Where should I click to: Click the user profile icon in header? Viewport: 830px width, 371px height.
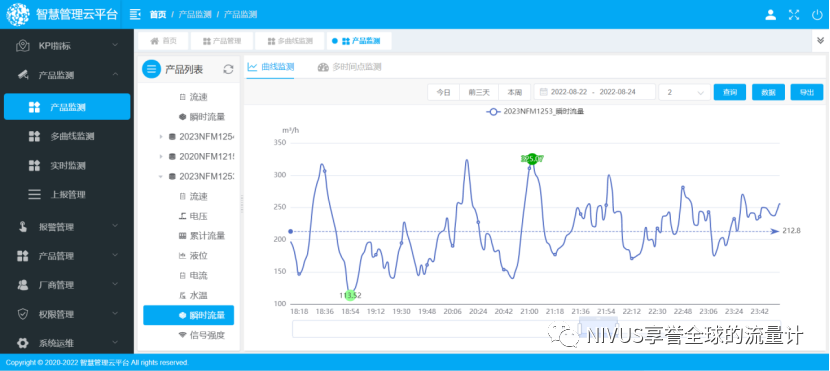[770, 15]
